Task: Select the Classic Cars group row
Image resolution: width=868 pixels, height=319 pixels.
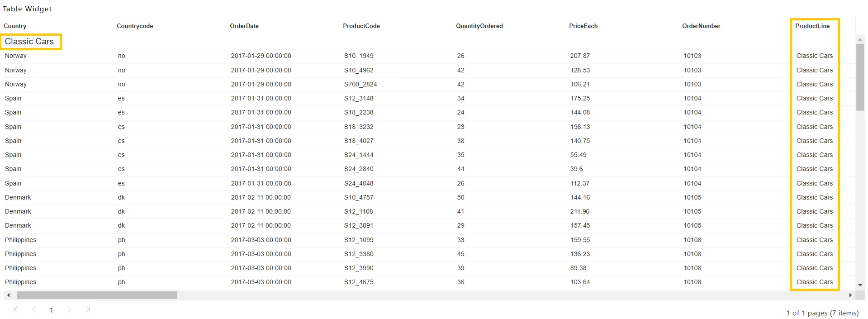Action: (x=429, y=42)
